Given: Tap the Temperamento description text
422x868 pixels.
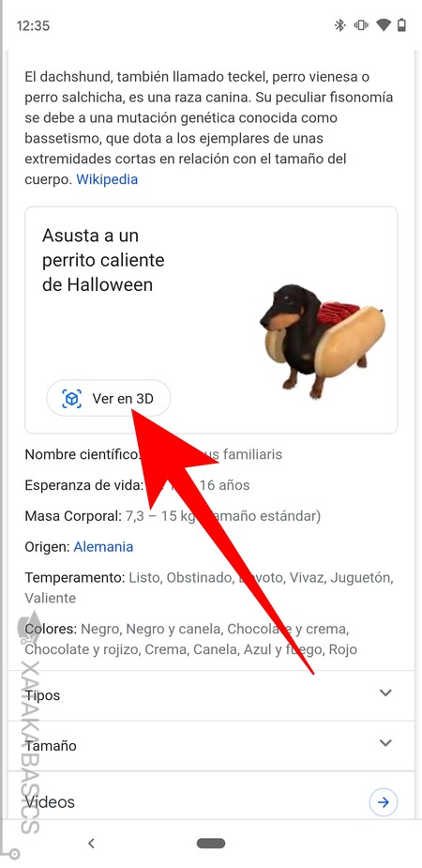Looking at the screenshot, I should (x=209, y=587).
